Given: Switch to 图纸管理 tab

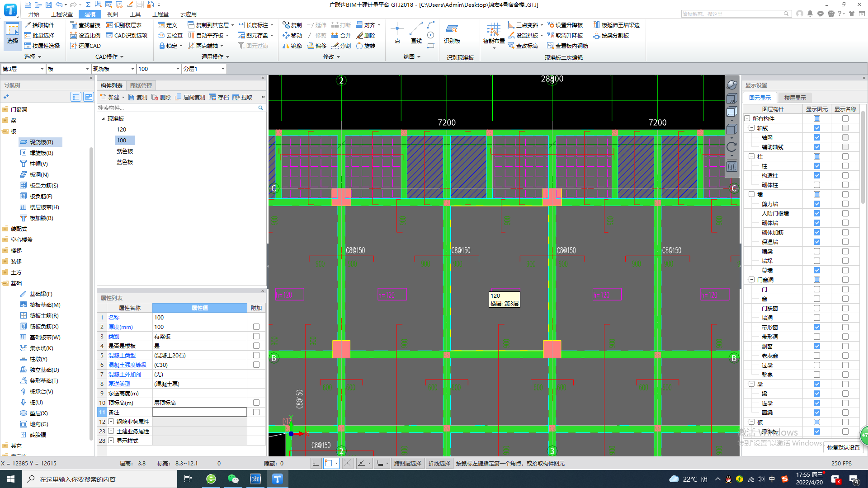Looking at the screenshot, I should [x=141, y=85].
